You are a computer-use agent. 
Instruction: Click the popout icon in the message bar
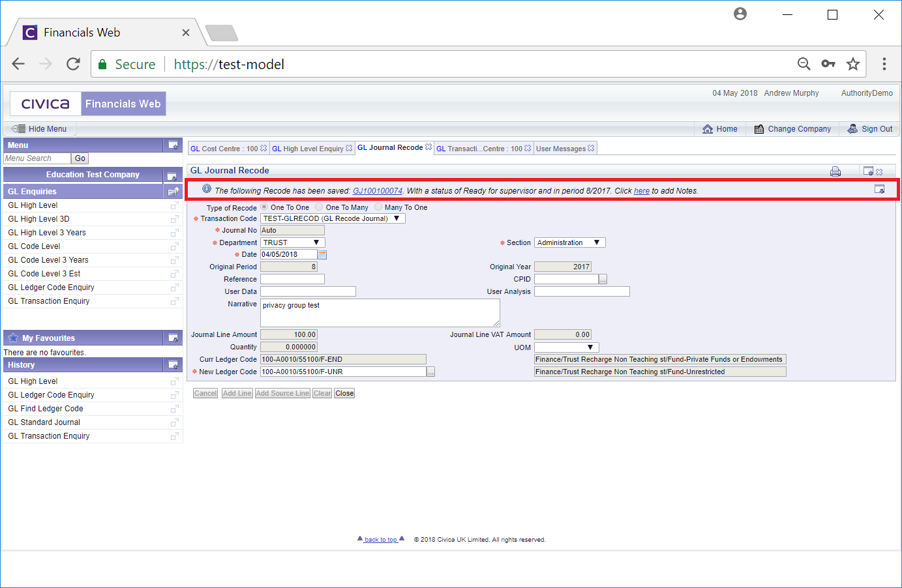879,189
